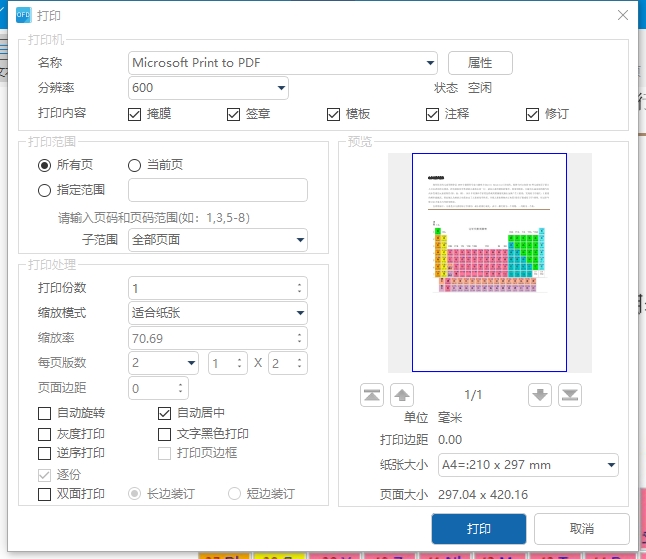Select the 当前页 radio button
Screen dimensions: 646x559
click(135, 165)
